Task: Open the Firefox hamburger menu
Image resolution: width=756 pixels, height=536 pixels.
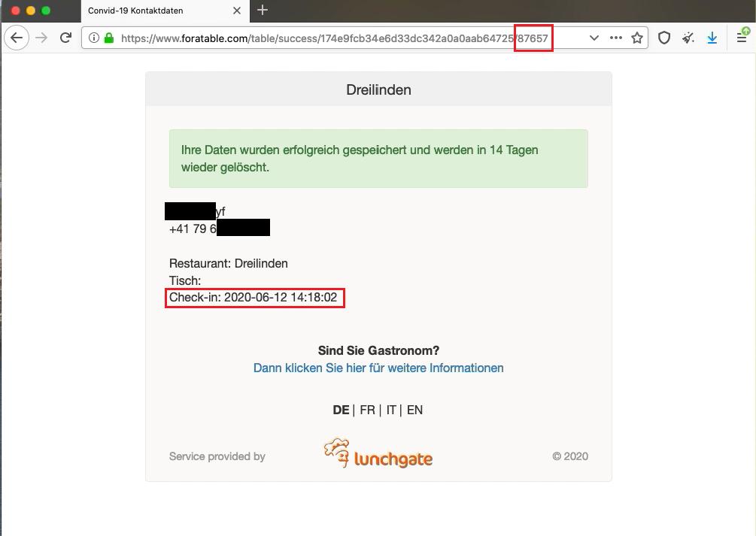Action: tap(742, 38)
